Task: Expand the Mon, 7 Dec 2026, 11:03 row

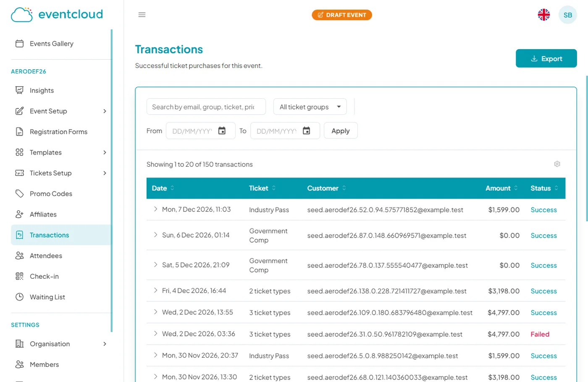Action: [x=155, y=209]
